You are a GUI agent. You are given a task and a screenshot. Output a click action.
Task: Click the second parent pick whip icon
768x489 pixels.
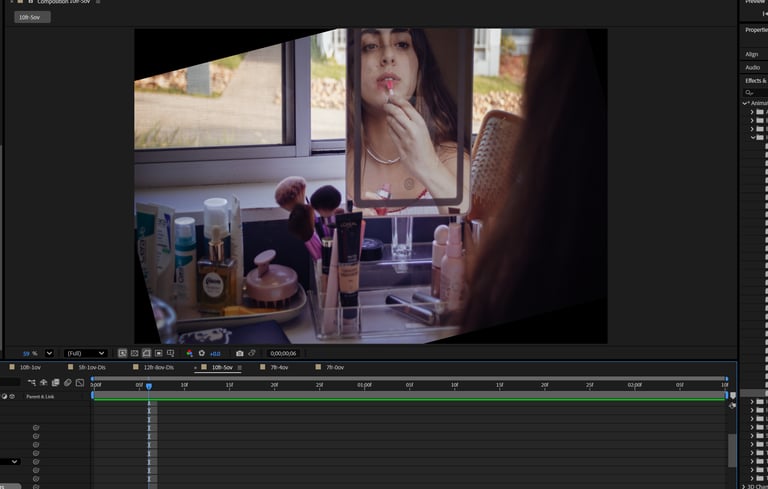pyautogui.click(x=36, y=436)
